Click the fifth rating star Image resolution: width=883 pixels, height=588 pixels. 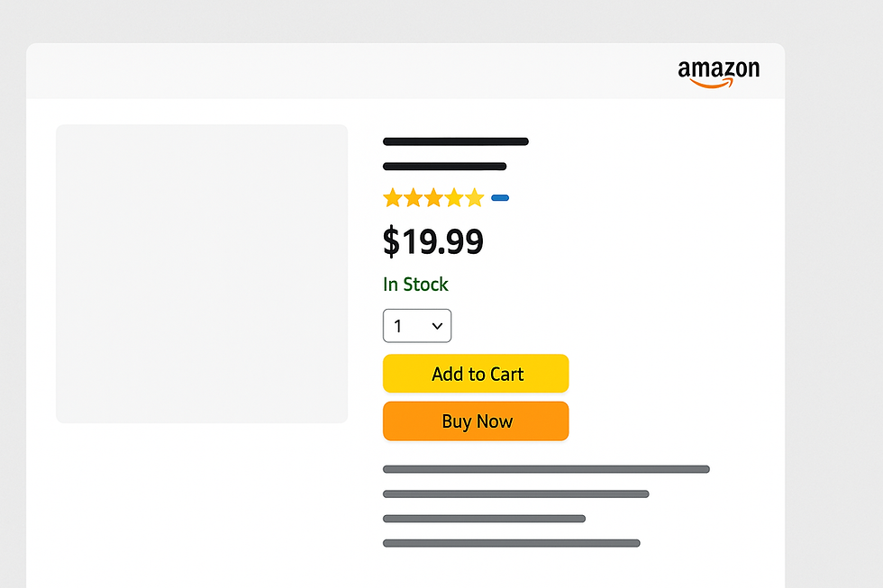pyautogui.click(x=474, y=197)
